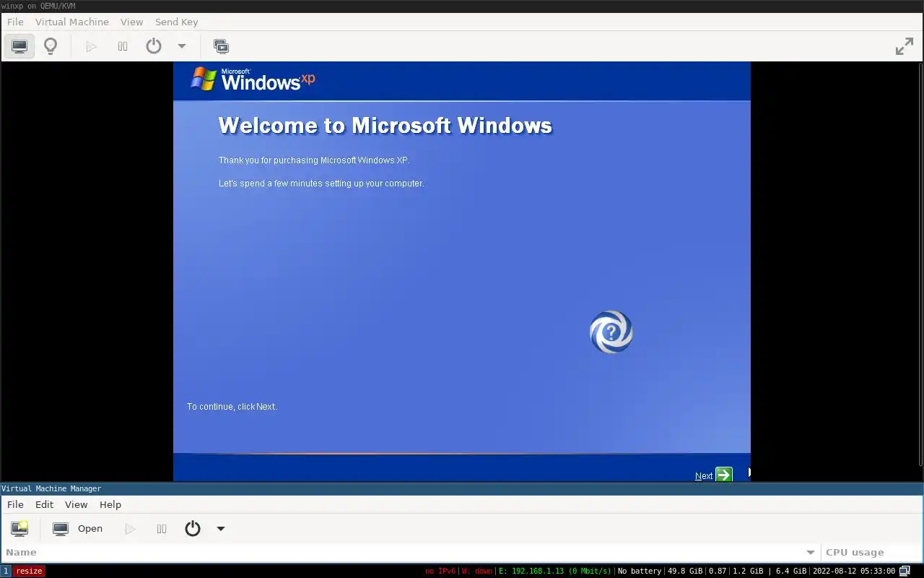Select workspace 1 in status bar
Image resolution: width=924 pixels, height=578 pixels.
point(6,571)
